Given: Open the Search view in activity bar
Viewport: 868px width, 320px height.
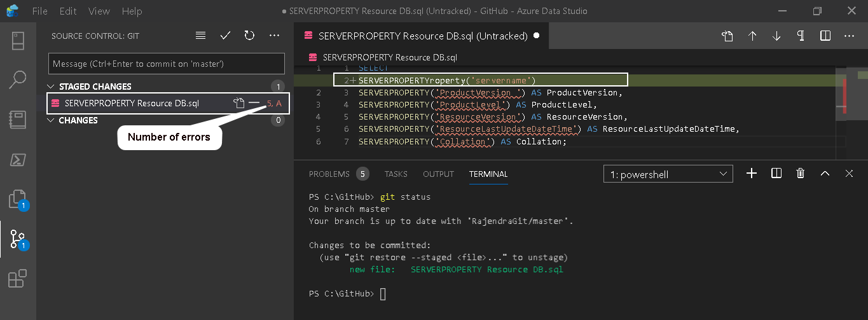Looking at the screenshot, I should [x=18, y=80].
